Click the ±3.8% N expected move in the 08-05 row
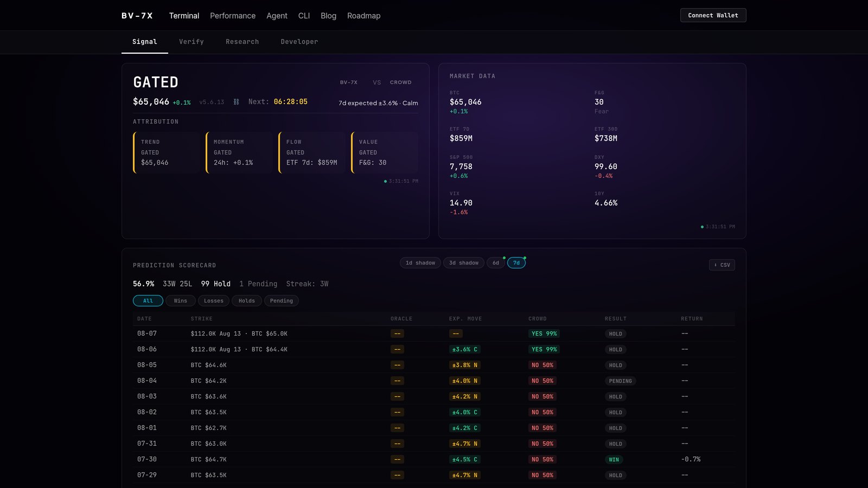Image resolution: width=868 pixels, height=488 pixels. 465,365
